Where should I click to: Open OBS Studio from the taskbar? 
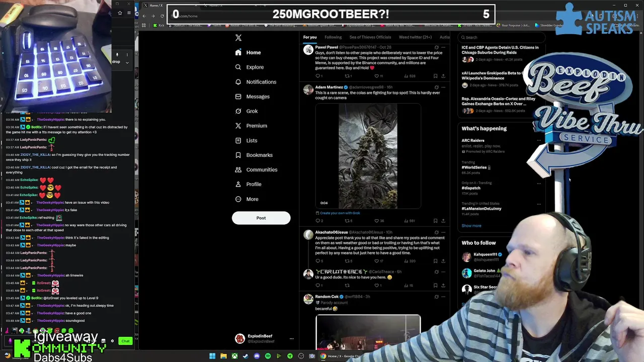coord(301,356)
